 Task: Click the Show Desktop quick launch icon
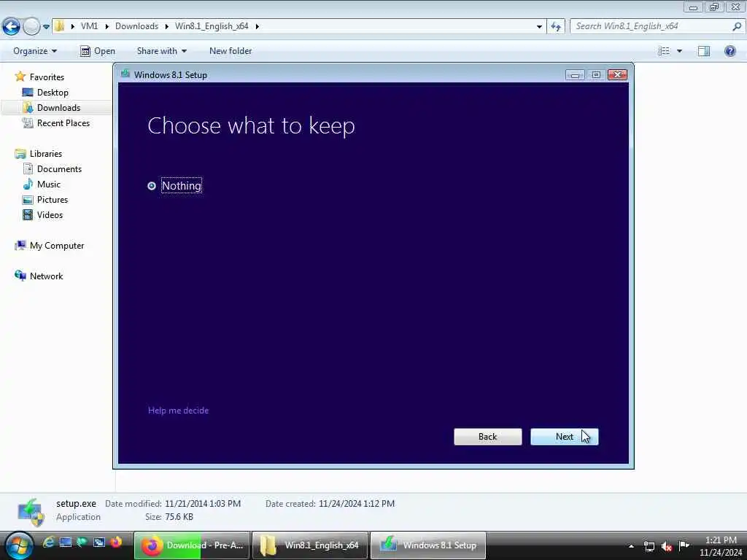(x=66, y=542)
